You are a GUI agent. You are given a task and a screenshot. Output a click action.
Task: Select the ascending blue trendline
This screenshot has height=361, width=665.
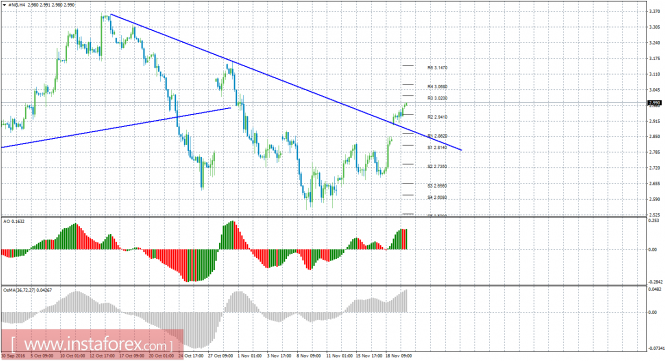(x=116, y=127)
